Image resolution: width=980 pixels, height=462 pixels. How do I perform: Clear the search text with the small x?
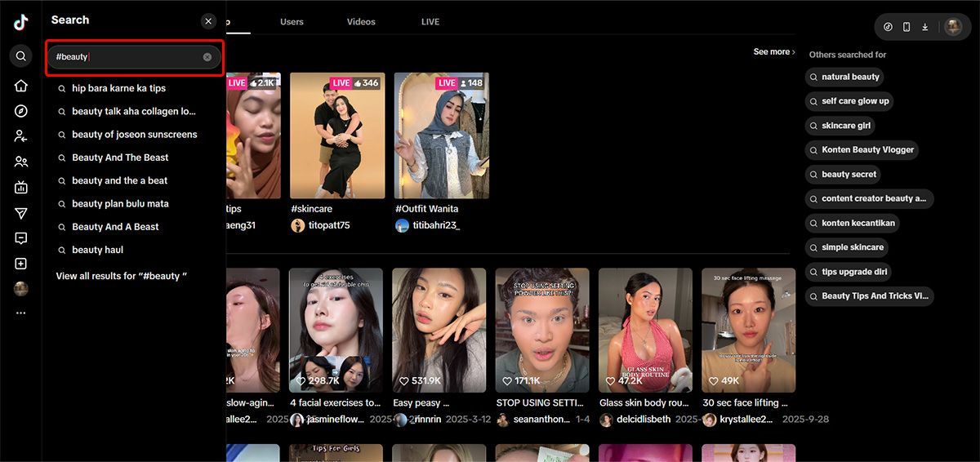click(207, 57)
